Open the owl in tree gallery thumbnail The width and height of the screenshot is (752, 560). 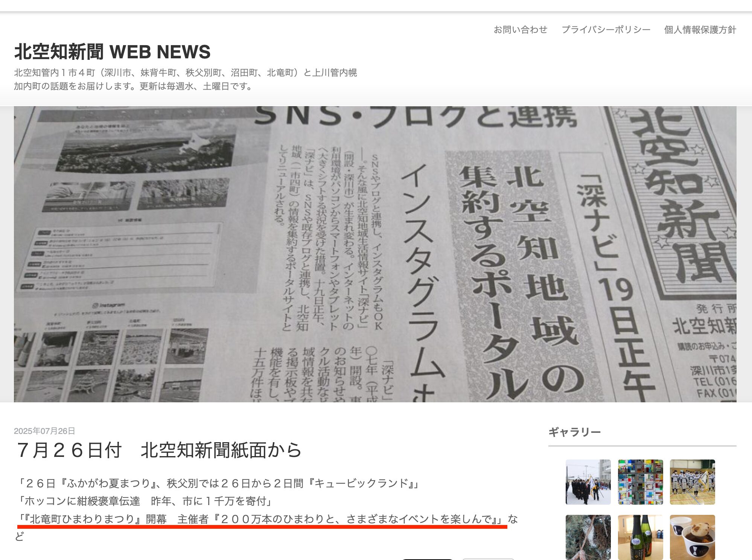click(x=588, y=537)
